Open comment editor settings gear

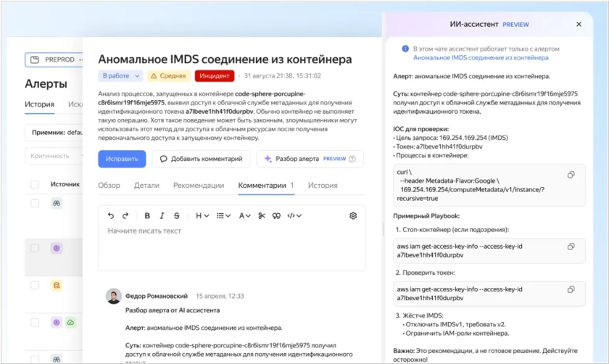[353, 215]
